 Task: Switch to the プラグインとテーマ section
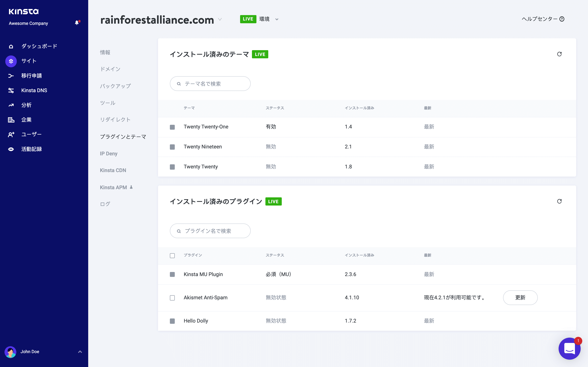(x=123, y=136)
